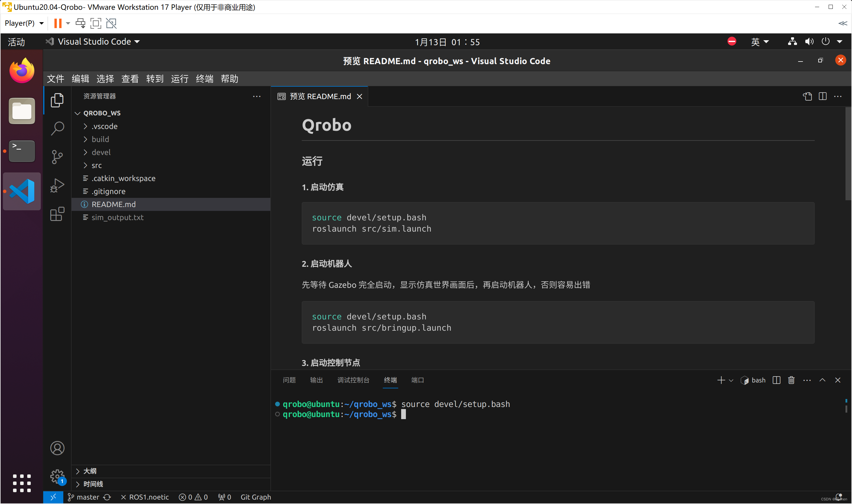Switch to the 输出 panel tab
The width and height of the screenshot is (852, 504).
pyautogui.click(x=317, y=380)
